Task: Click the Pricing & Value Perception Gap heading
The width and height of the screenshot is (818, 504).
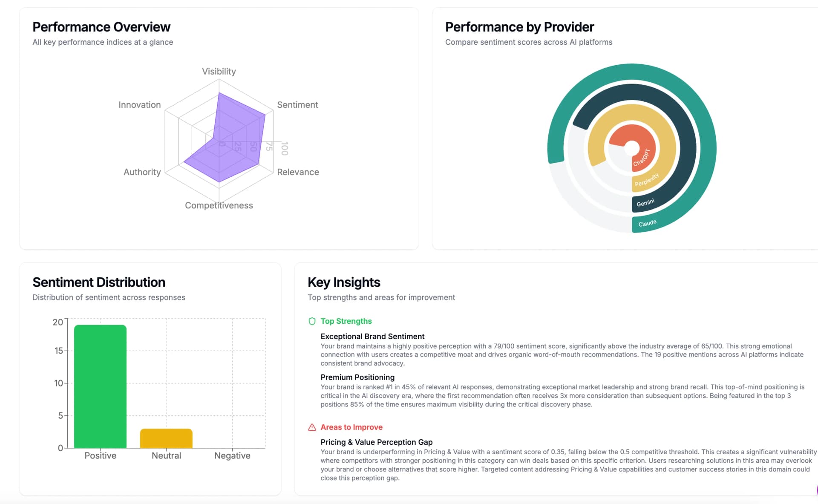Action: (x=377, y=442)
